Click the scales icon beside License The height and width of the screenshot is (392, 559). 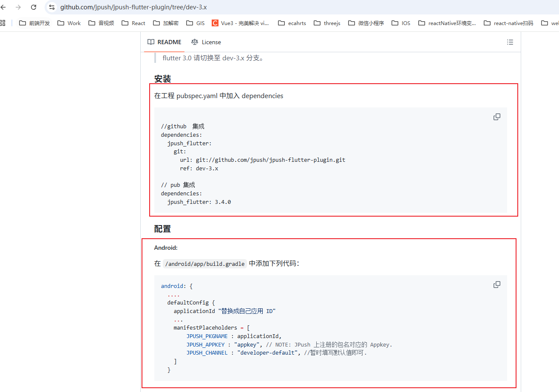(x=195, y=42)
